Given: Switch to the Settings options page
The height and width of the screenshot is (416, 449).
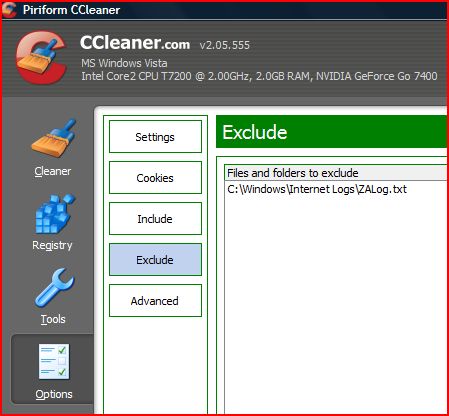Looking at the screenshot, I should [x=155, y=137].
